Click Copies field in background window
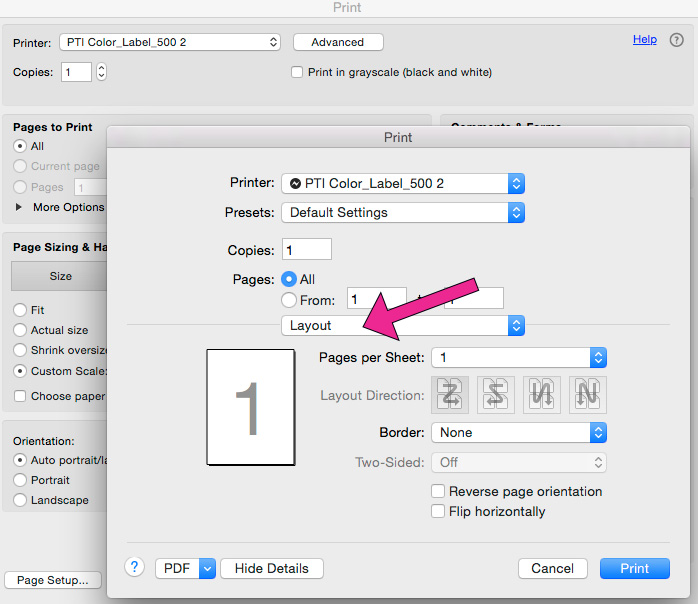The width and height of the screenshot is (698, 604). 77,72
